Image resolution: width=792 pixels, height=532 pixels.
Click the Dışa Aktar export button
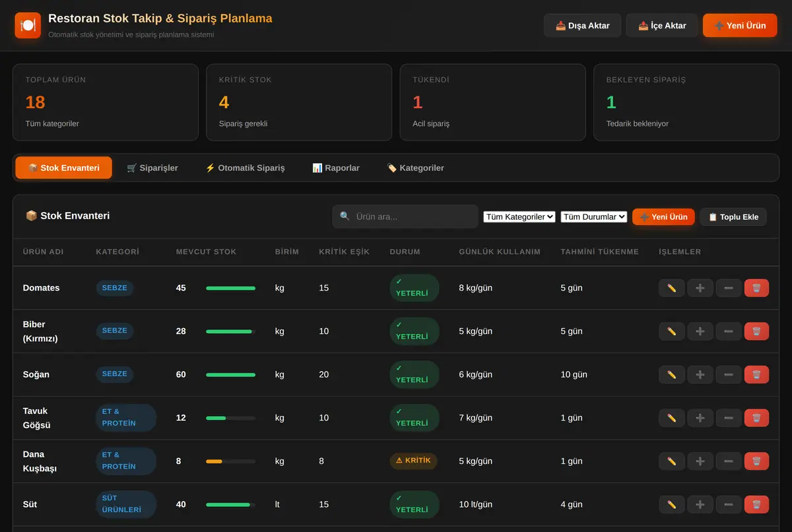pos(583,25)
